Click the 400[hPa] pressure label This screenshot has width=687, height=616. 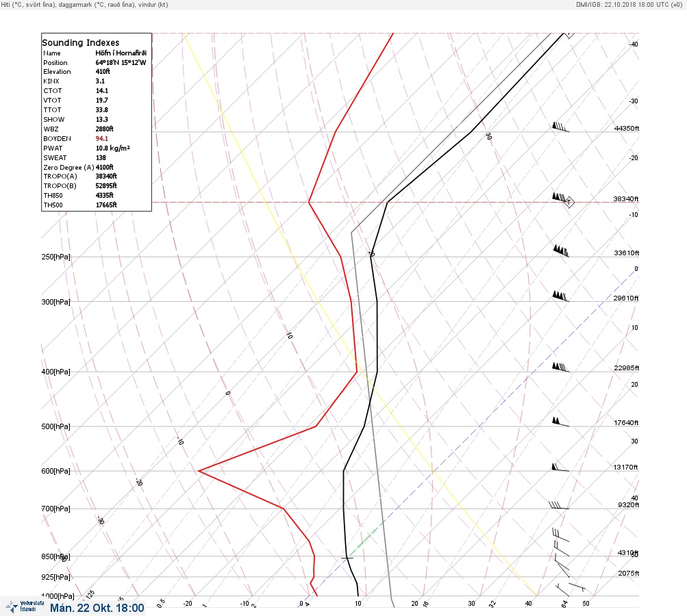click(55, 372)
